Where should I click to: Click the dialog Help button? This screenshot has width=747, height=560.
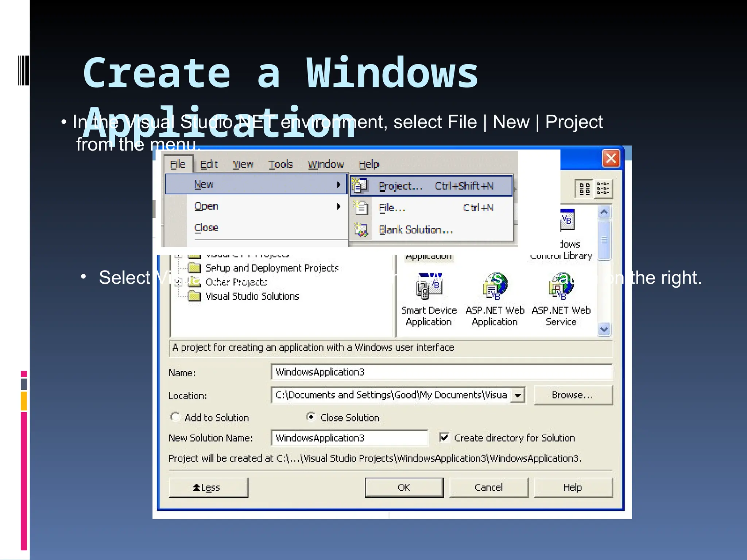click(x=573, y=487)
